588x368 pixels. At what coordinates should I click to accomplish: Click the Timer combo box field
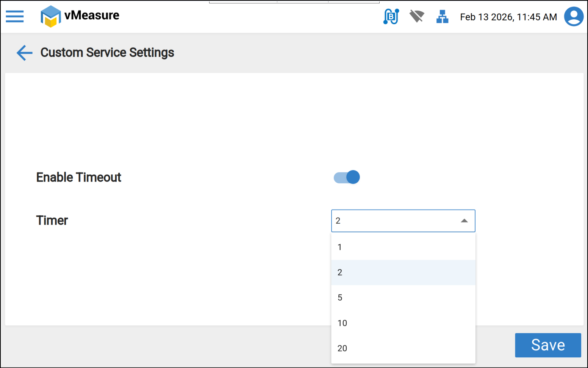pos(394,221)
